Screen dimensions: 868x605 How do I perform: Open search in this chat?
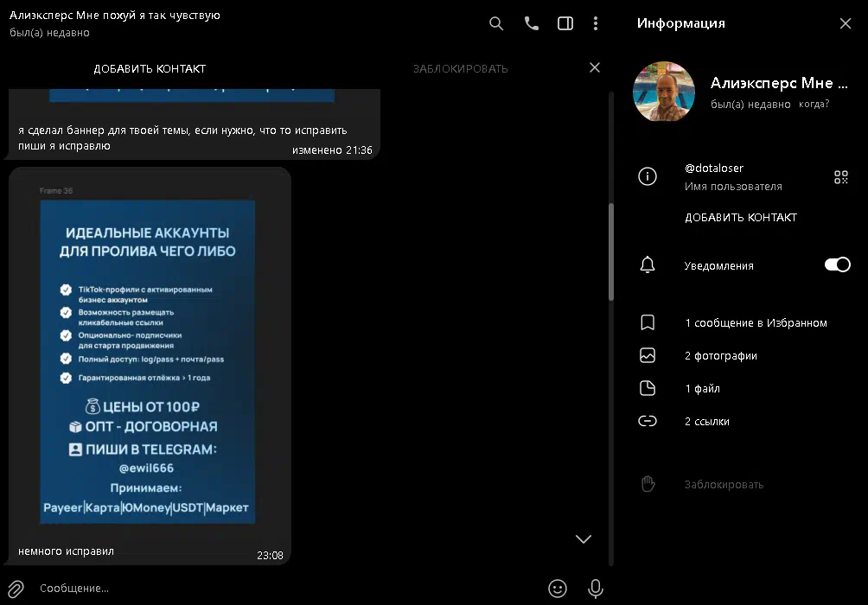tap(496, 23)
